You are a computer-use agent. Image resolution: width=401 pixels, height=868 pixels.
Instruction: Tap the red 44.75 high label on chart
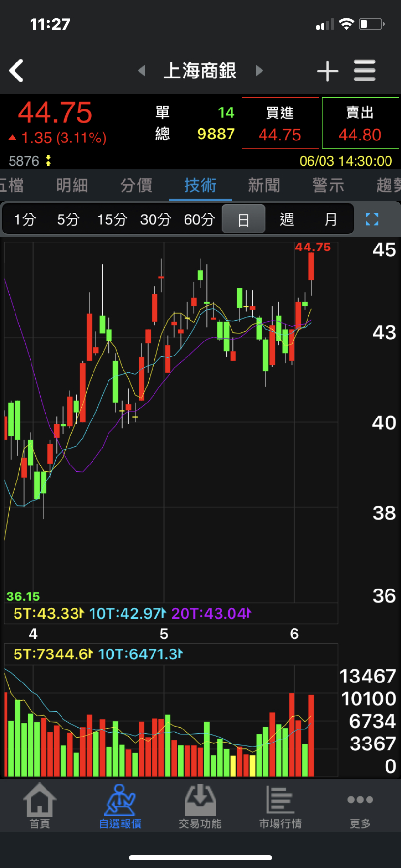click(x=313, y=247)
